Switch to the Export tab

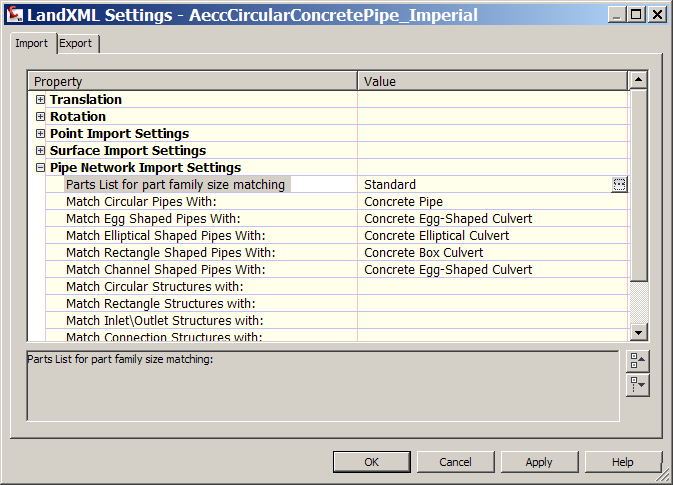(76, 44)
